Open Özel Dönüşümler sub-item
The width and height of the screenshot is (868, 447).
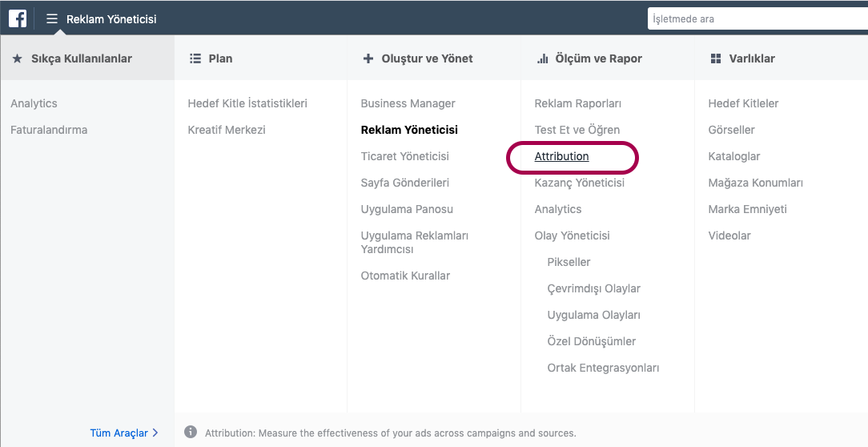coord(591,341)
